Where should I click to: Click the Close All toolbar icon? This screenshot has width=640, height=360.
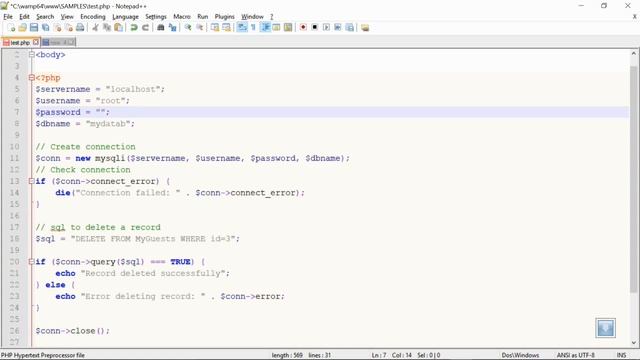click(x=69, y=27)
